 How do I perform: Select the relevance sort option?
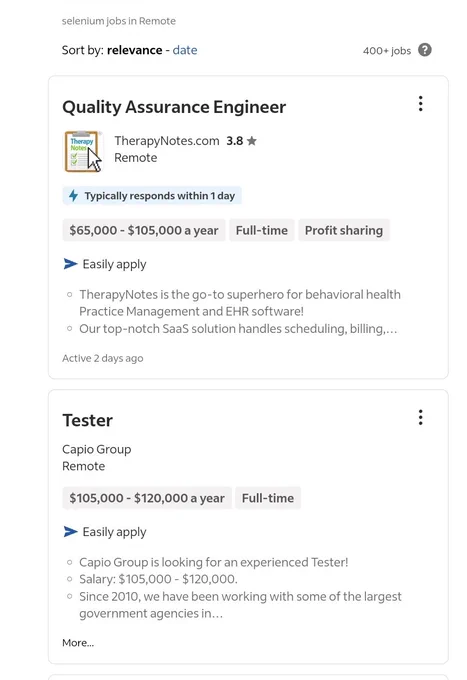point(134,50)
